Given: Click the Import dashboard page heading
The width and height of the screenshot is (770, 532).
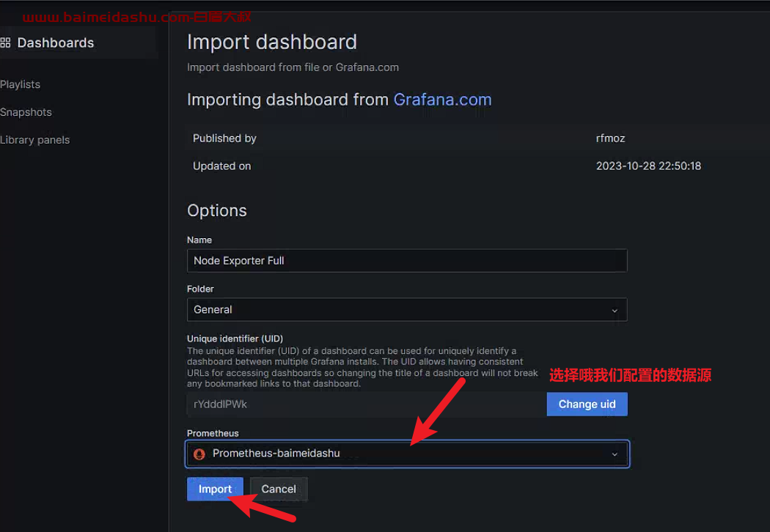Looking at the screenshot, I should point(272,43).
